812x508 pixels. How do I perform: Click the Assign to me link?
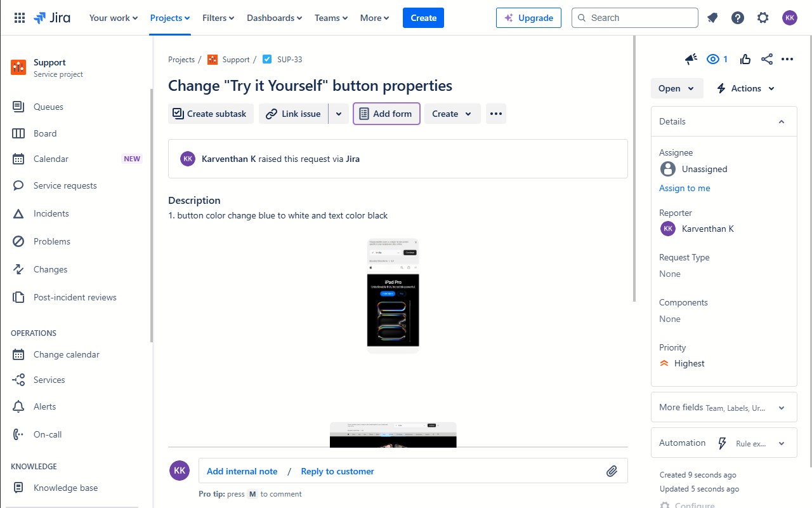[x=684, y=188]
